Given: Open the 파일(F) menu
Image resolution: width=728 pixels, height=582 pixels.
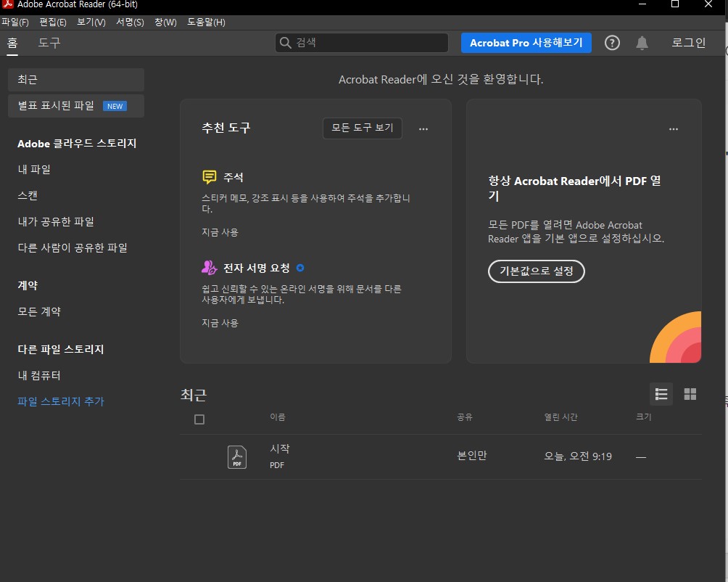Looking at the screenshot, I should click(x=15, y=22).
